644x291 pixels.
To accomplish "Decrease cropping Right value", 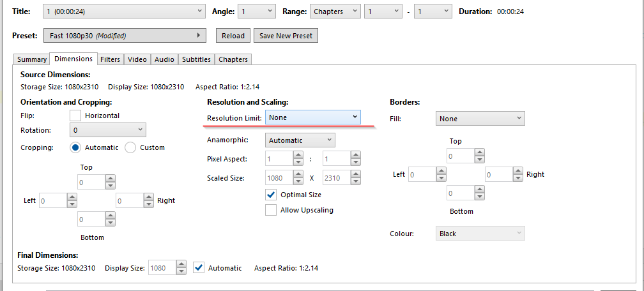I will click(x=149, y=204).
